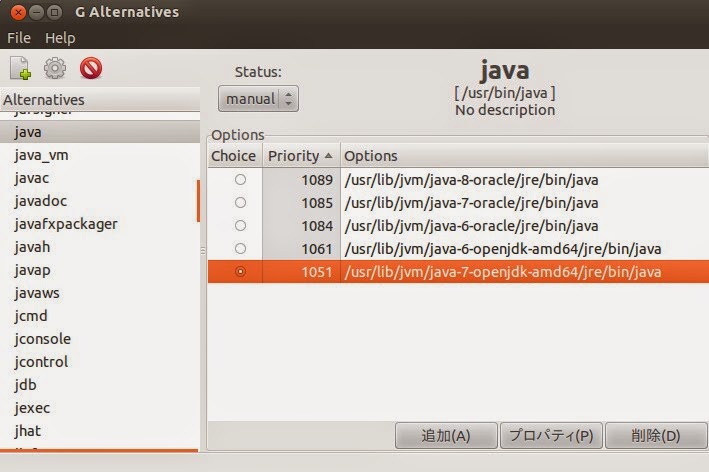Select radio button for java-6-oracle option
This screenshot has width=709, height=472.
coord(241,226)
